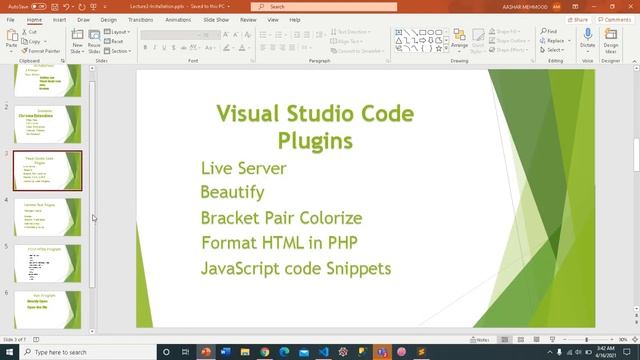Image resolution: width=640 pixels, height=360 pixels.
Task: Save the presentation using the title bar icon
Action: tap(54, 7)
